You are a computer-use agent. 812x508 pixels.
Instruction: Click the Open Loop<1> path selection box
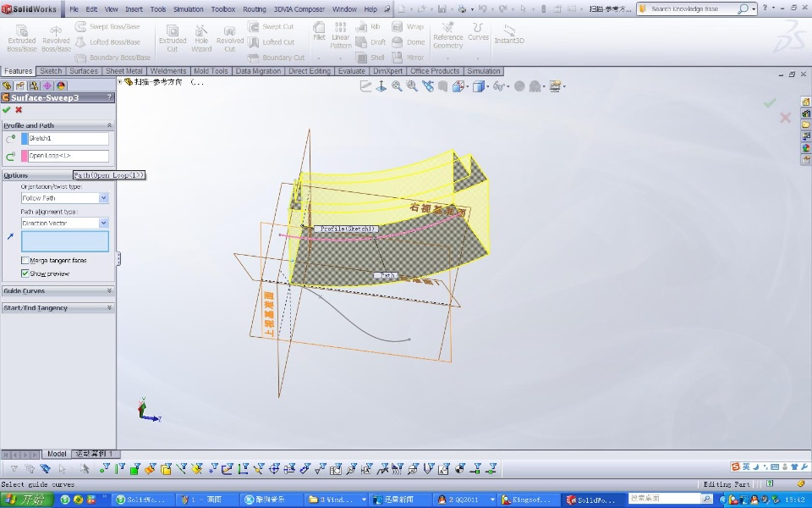pyautogui.click(x=69, y=156)
